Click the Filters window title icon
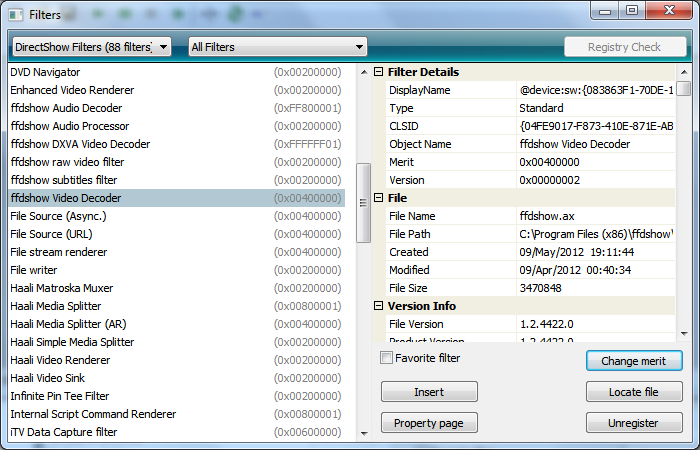Viewport: 700px width, 450px height. click(16, 15)
